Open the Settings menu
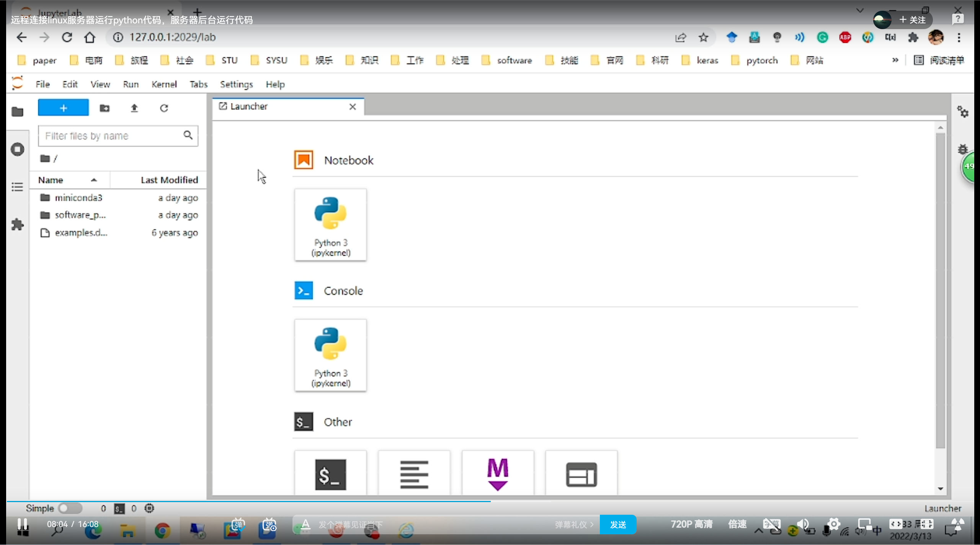980x545 pixels. (236, 84)
